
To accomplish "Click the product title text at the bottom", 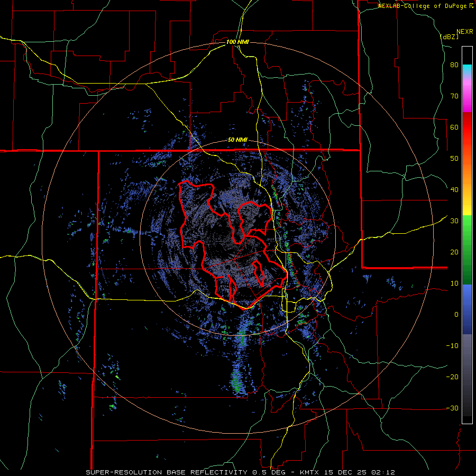I will [x=241, y=472].
